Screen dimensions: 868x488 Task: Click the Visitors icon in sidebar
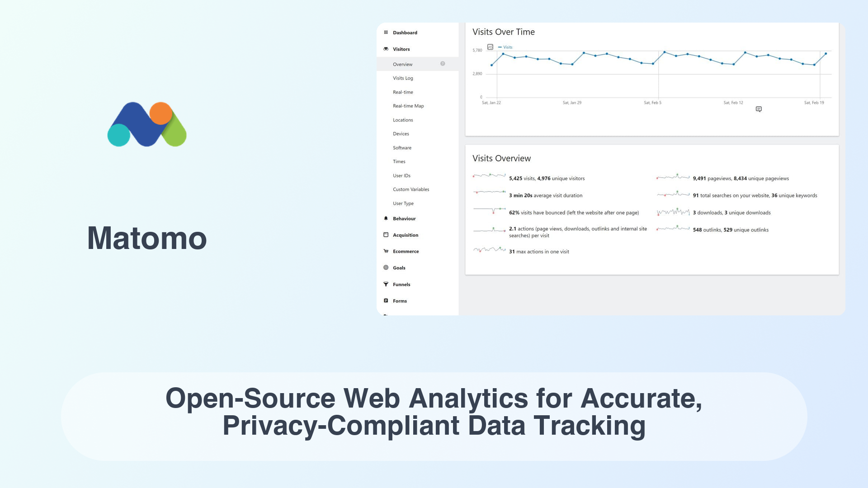387,48
